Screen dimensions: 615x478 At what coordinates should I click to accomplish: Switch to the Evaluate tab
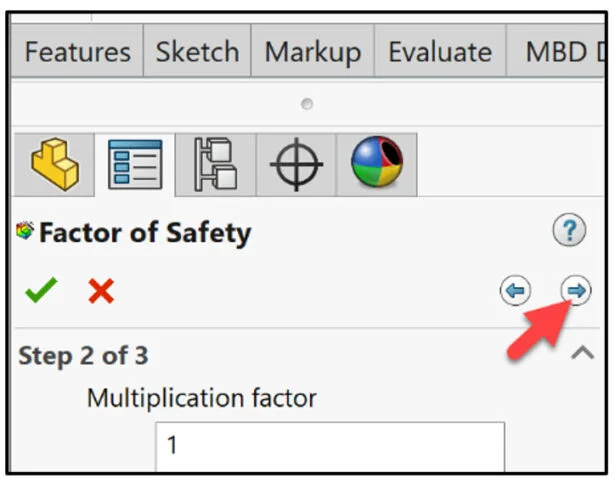[440, 52]
